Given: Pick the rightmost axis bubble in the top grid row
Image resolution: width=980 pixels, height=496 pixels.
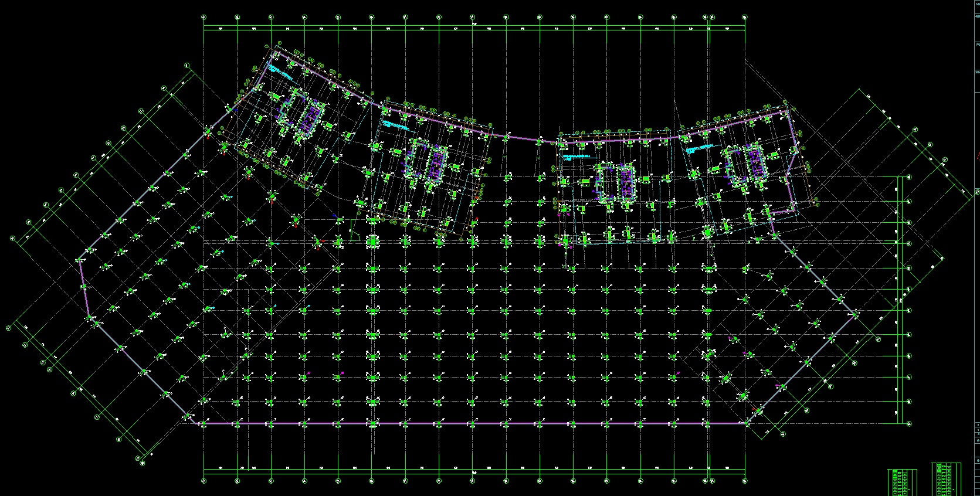Looking at the screenshot, I should click(745, 18).
